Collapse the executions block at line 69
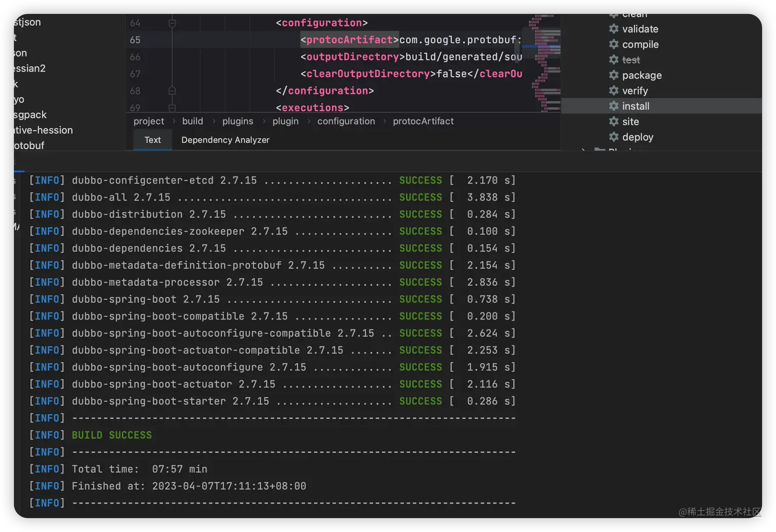 [x=172, y=108]
